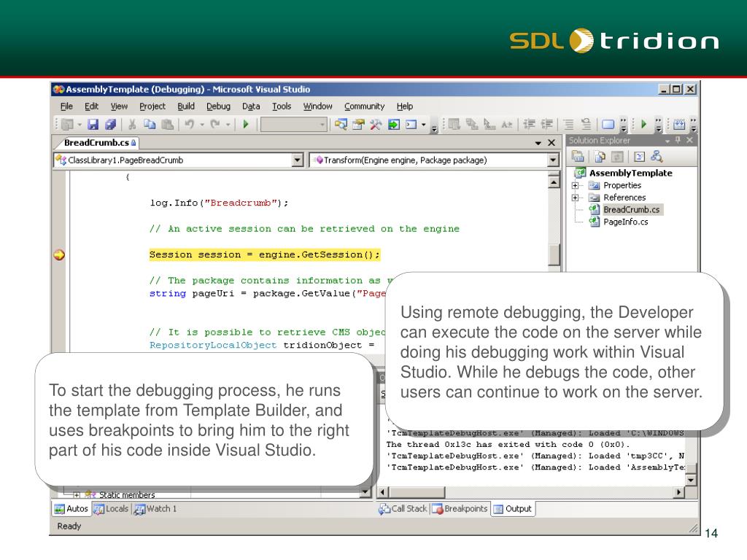The height and width of the screenshot is (560, 747).
Task: Click the Redo arrow icon
Action: pos(215,125)
